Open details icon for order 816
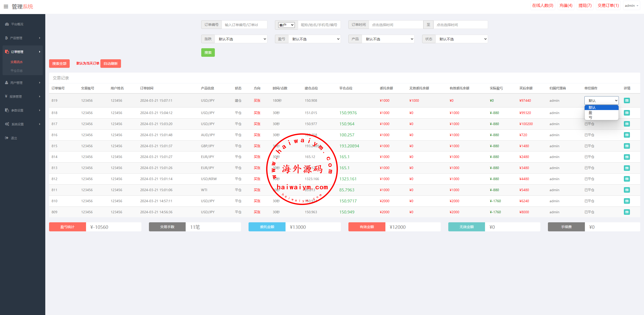 tap(627, 135)
